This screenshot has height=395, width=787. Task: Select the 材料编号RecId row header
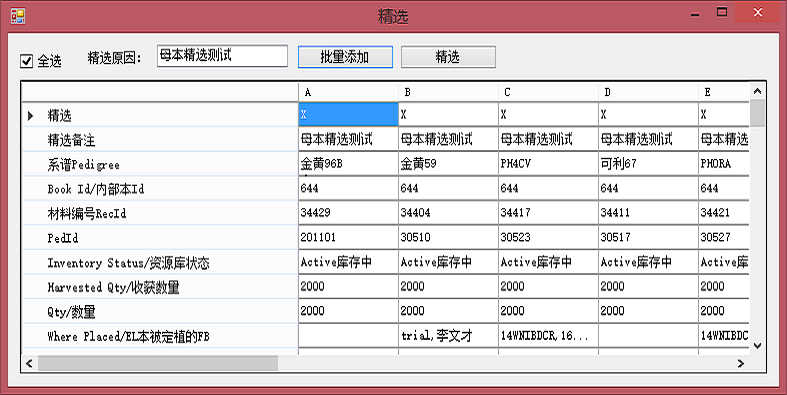pos(160,214)
